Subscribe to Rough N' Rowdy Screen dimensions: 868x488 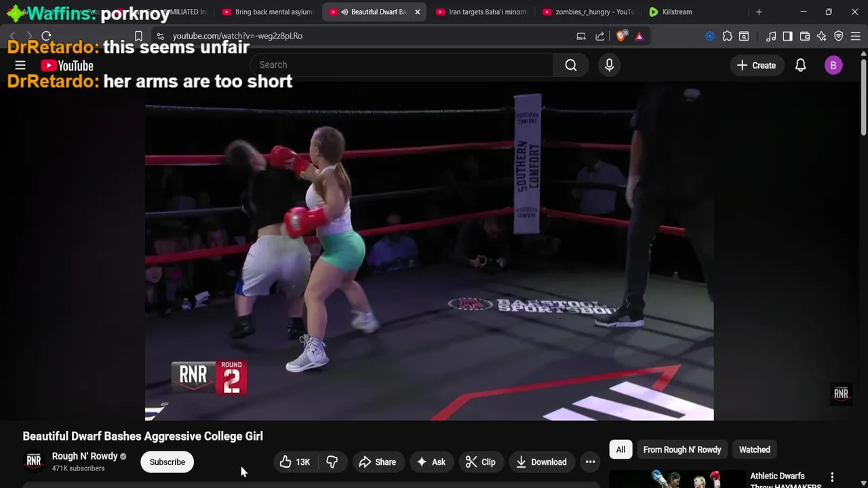167,462
